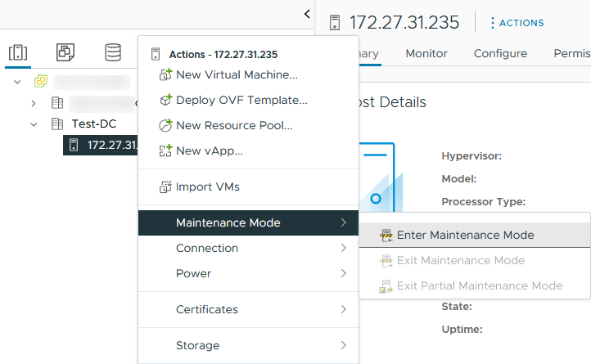The width and height of the screenshot is (591, 364).
Task: Collapse the vCenter root node
Action: point(17,82)
